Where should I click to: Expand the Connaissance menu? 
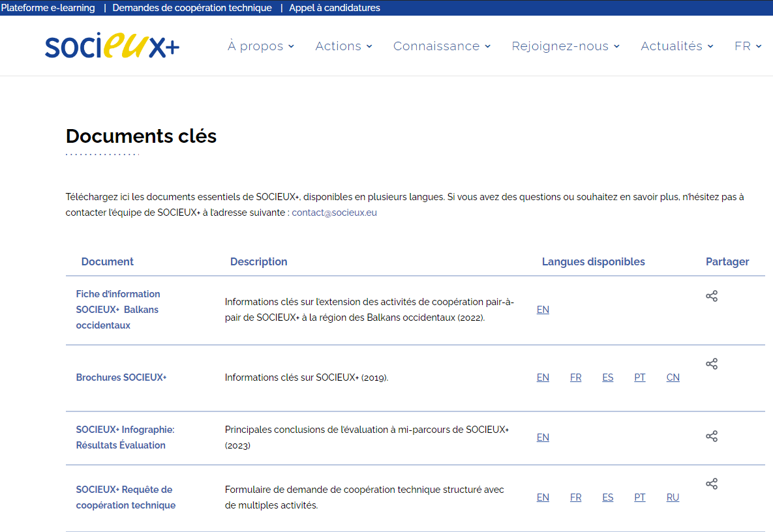pyautogui.click(x=442, y=46)
